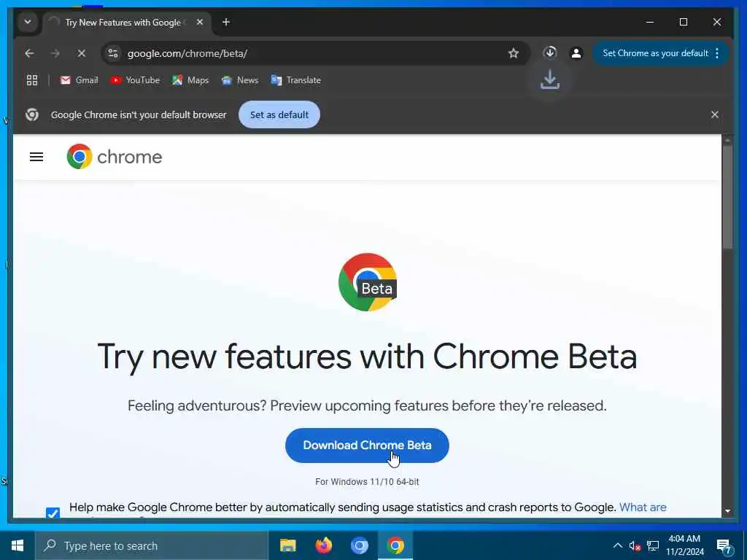Stop loading the page
747x560 pixels.
tap(82, 53)
